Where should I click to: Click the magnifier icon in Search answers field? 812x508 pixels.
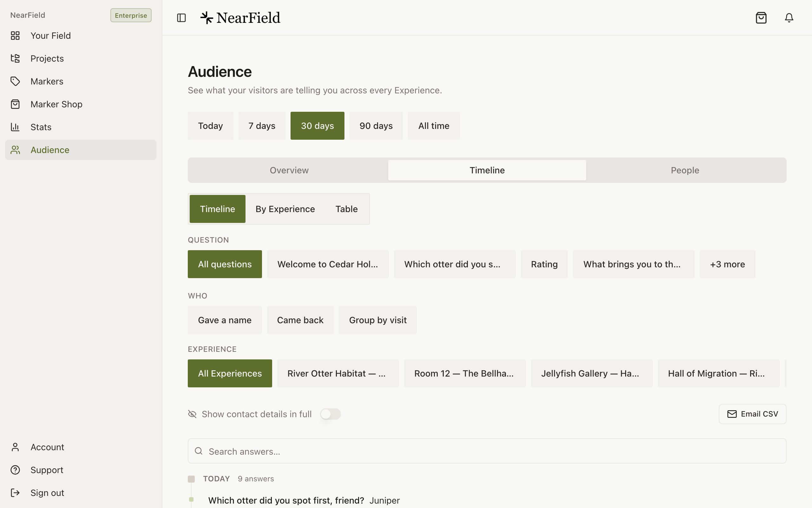tap(199, 451)
